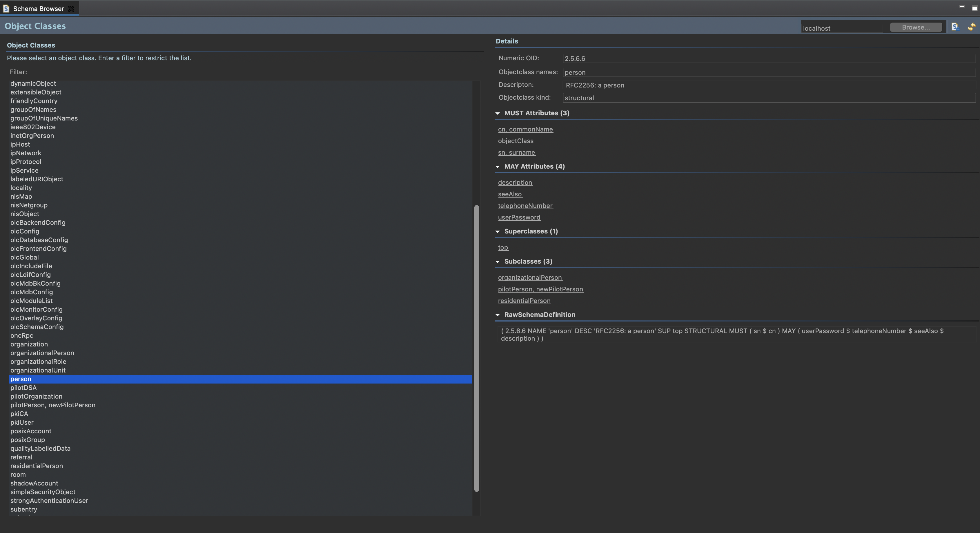
Task: Select pilotDSA object class
Action: click(240, 388)
